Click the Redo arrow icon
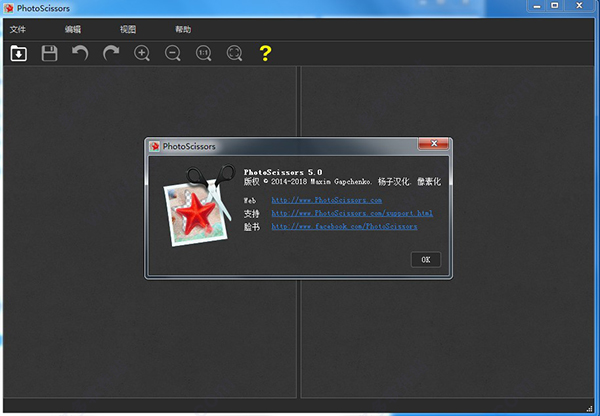 (111, 53)
